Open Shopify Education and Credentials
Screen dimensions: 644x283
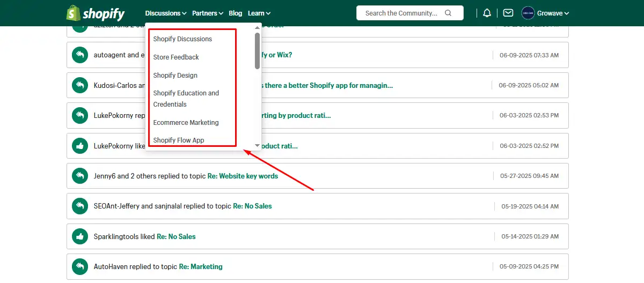(x=186, y=99)
